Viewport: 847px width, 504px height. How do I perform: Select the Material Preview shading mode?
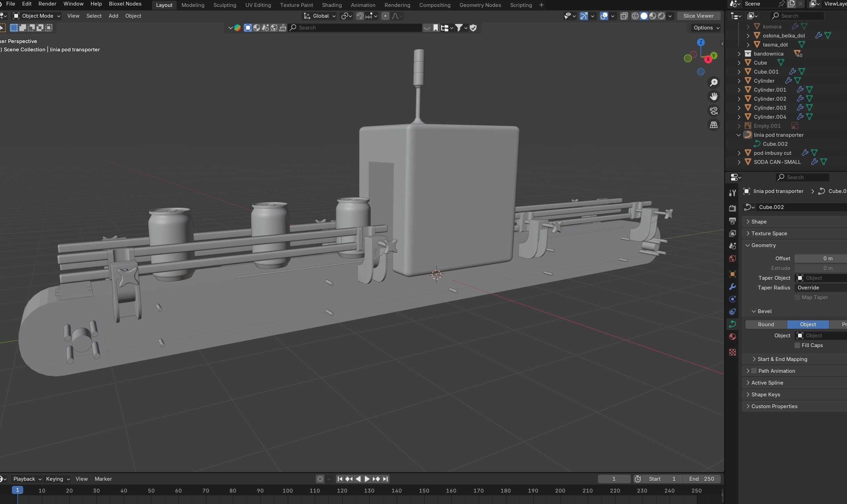653,16
